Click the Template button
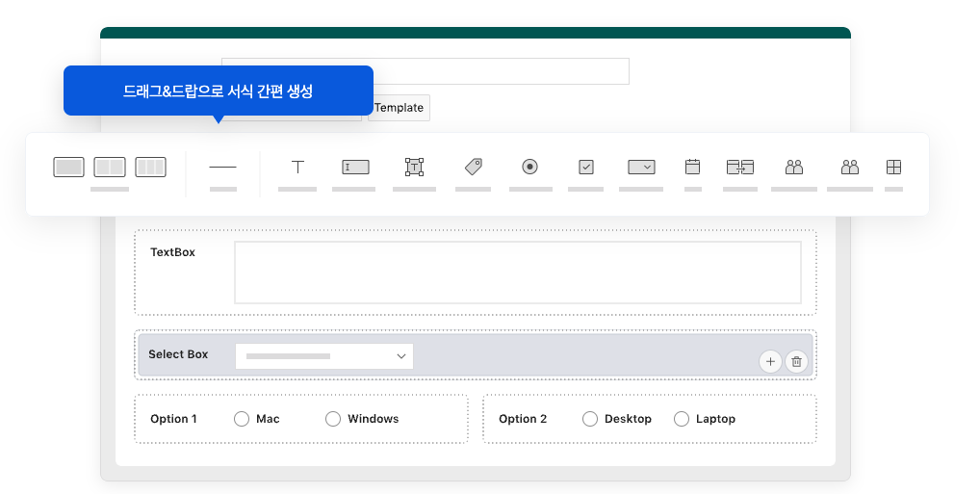The height and width of the screenshot is (494, 980). (x=399, y=108)
